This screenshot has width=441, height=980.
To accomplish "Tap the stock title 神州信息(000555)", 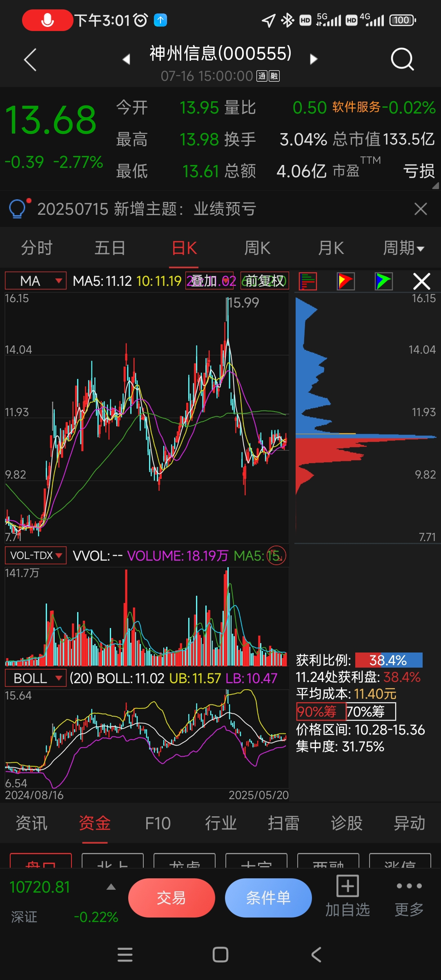I will [x=220, y=53].
